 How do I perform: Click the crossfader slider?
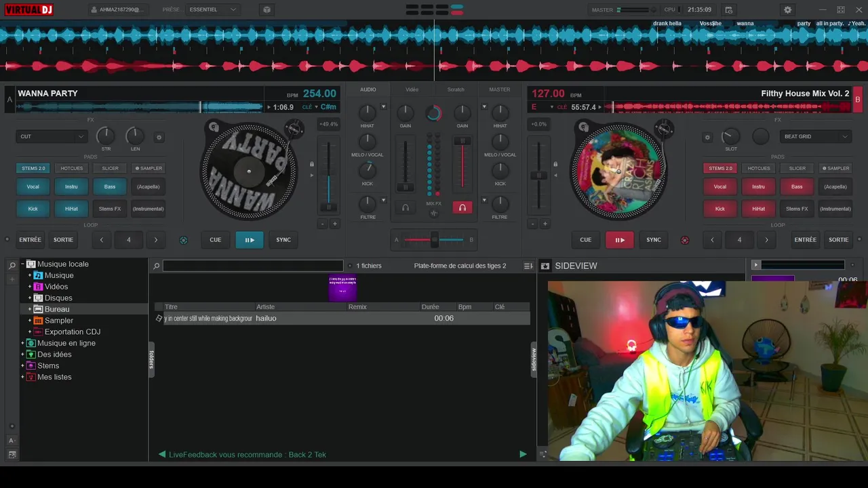point(434,239)
